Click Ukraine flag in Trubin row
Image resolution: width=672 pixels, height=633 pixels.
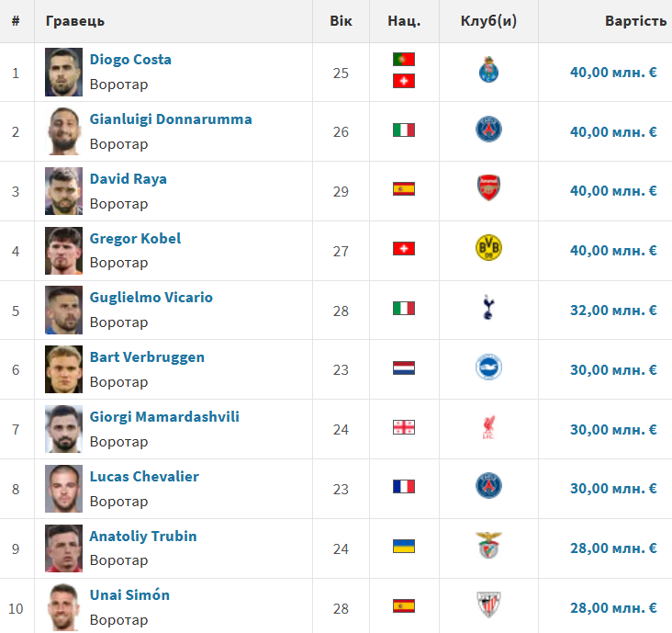coord(404,546)
